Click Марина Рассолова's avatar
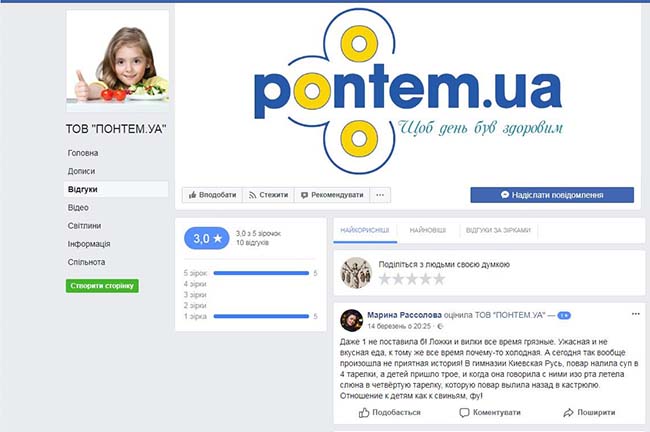 point(351,320)
